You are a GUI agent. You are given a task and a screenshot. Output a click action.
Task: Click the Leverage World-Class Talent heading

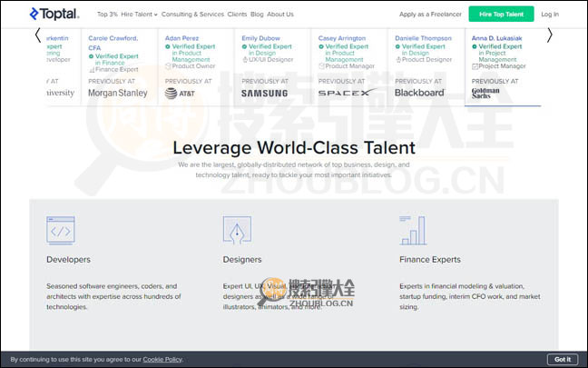click(x=294, y=147)
